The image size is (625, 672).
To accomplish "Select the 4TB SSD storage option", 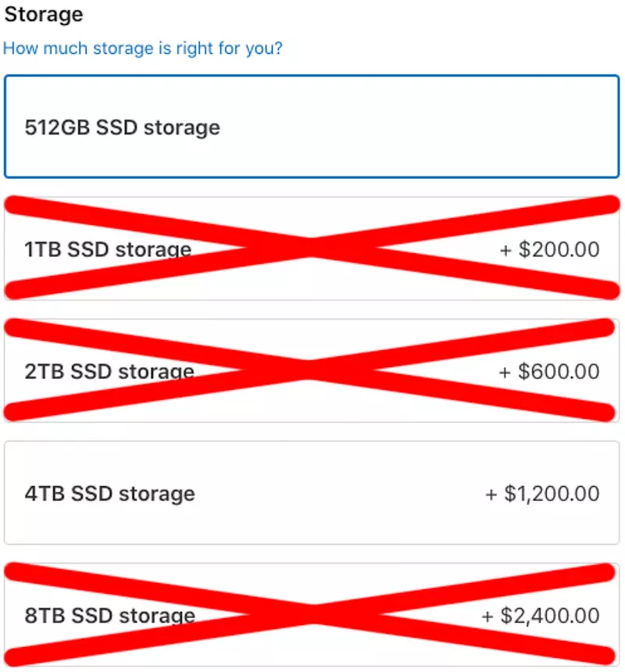I will 312,493.
